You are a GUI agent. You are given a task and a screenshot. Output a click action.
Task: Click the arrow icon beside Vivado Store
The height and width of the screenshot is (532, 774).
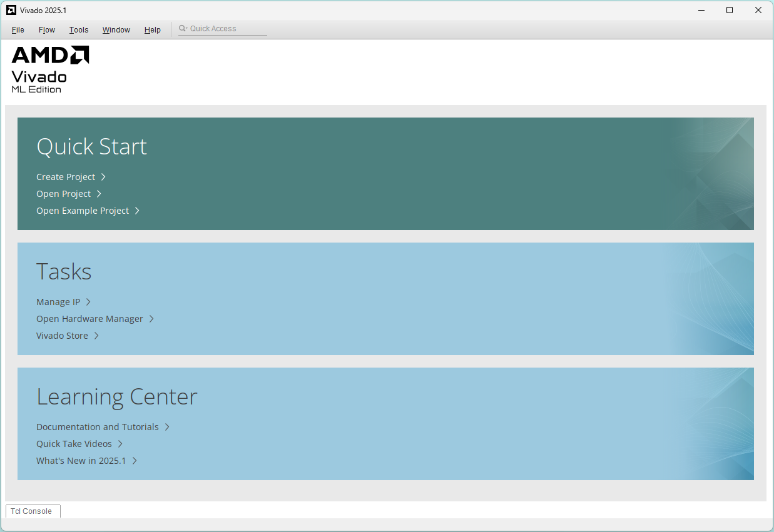coord(96,336)
